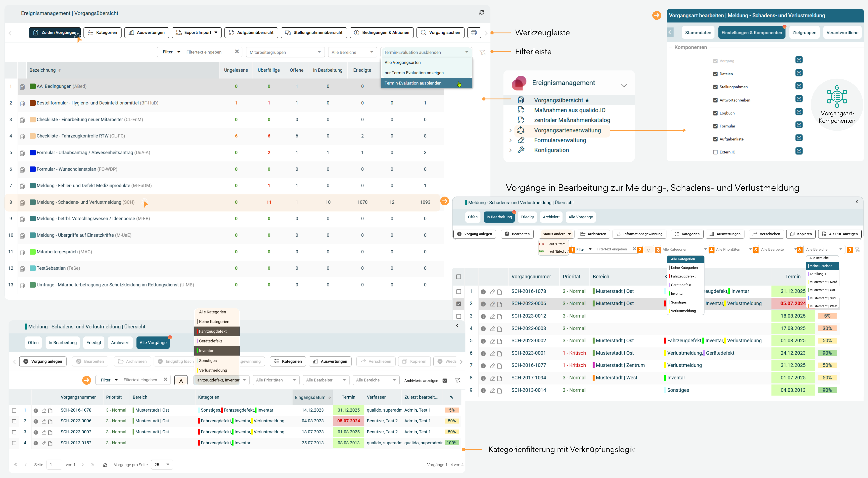Click the Filtertext eingeben field in the Vorgangsübersicht filter bar
868x478 pixels.
coord(209,52)
